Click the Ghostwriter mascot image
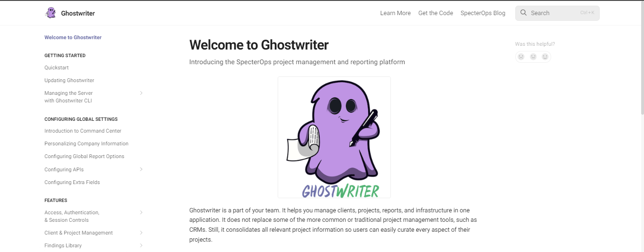Screen dimensions: 644x252 [x=334, y=137]
